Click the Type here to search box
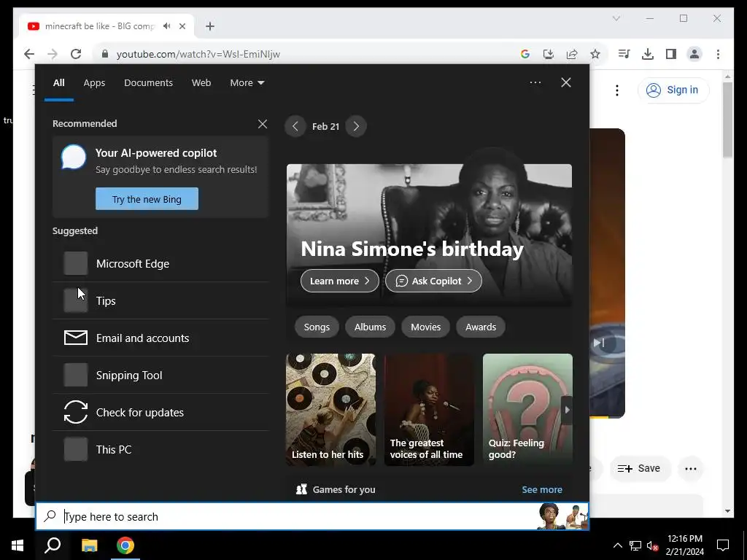This screenshot has height=560, width=747. pos(312,516)
